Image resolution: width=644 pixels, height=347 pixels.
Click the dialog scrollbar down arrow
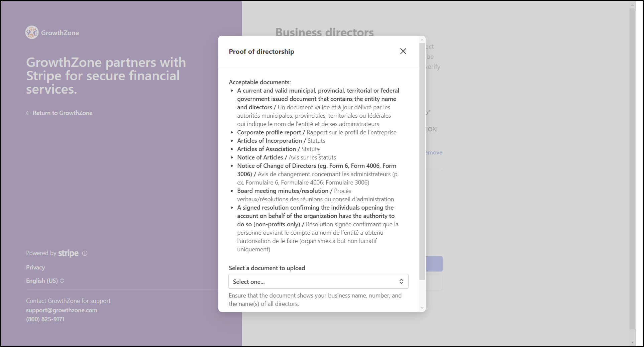(x=422, y=308)
